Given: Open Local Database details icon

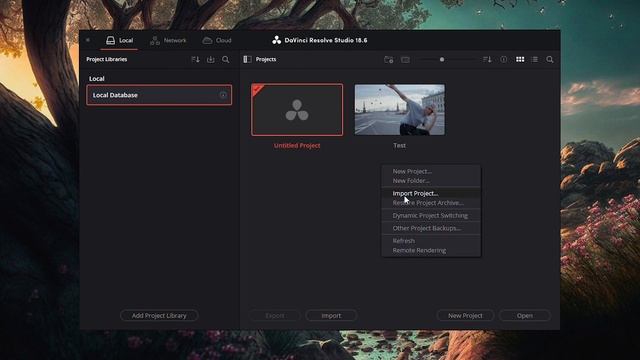Looking at the screenshot, I should (223, 95).
